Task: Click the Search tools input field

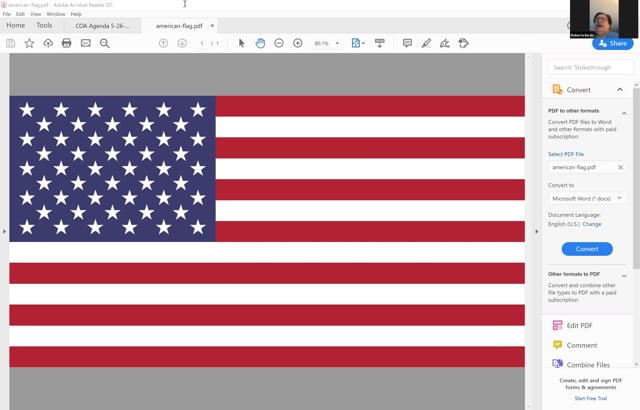Action: click(x=591, y=67)
